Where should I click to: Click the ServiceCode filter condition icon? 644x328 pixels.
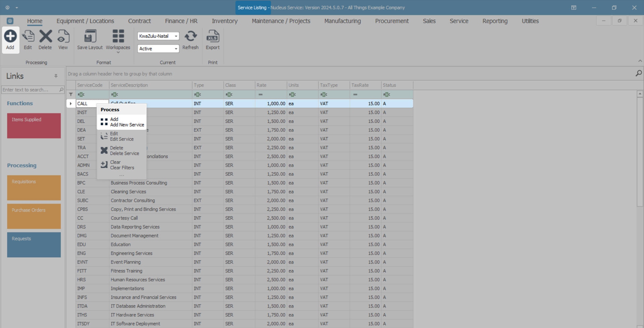(x=81, y=95)
